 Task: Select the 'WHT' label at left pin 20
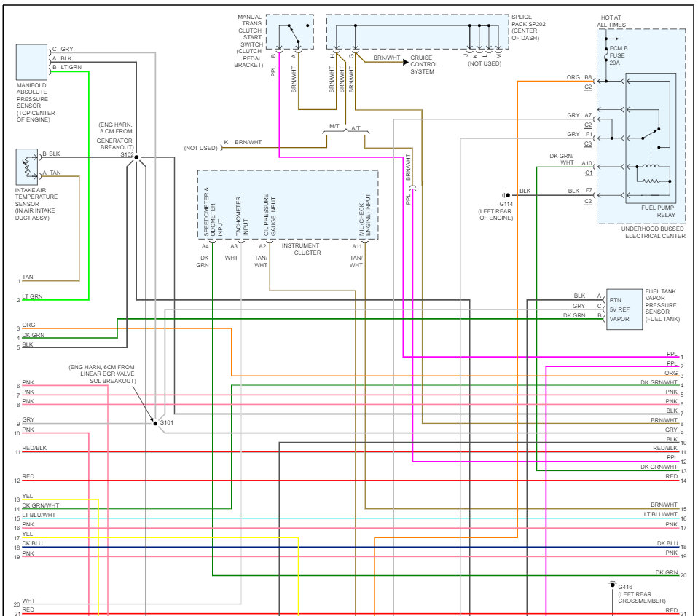point(28,601)
